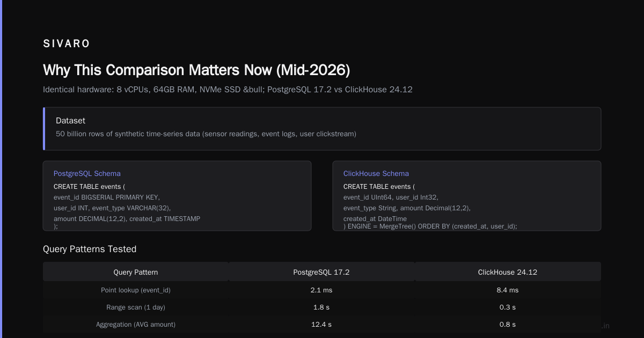644x338 pixels.
Task: Click the 1.8 s range scan value
Action: [x=321, y=307]
